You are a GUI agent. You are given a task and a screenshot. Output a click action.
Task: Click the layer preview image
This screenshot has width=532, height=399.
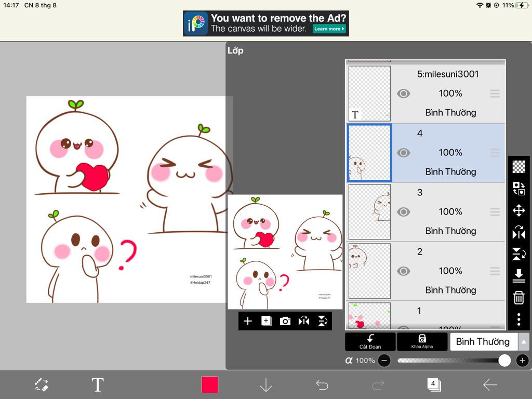point(285,252)
